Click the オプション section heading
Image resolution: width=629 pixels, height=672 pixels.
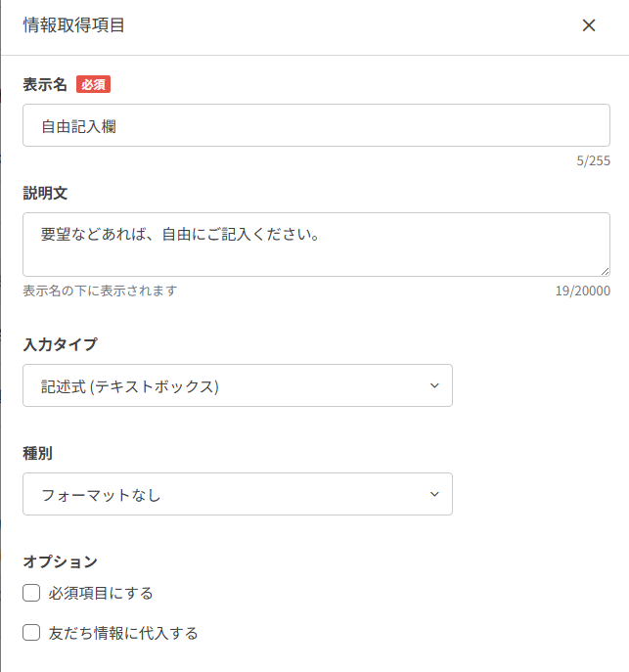click(x=60, y=561)
